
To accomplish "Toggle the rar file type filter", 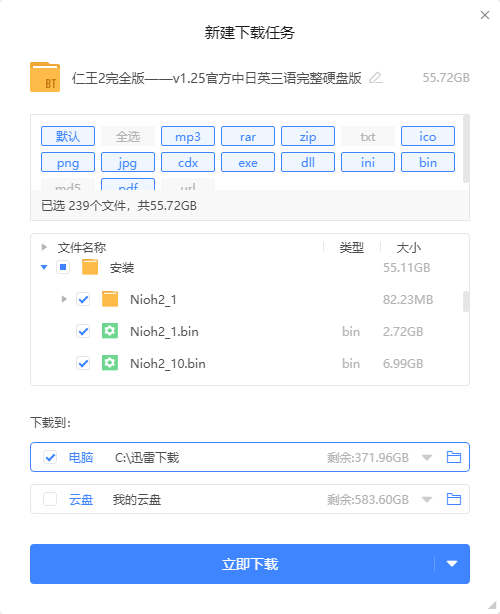I will coord(248,136).
